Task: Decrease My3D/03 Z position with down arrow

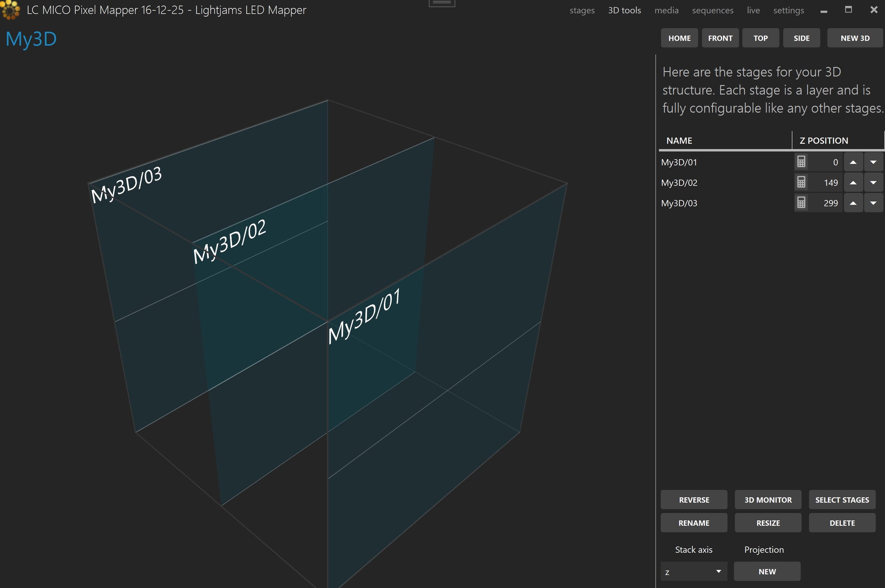Action: [873, 203]
